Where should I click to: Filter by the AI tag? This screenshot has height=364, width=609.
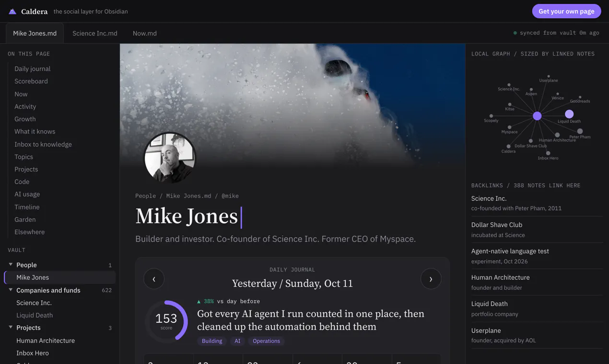pos(237,341)
